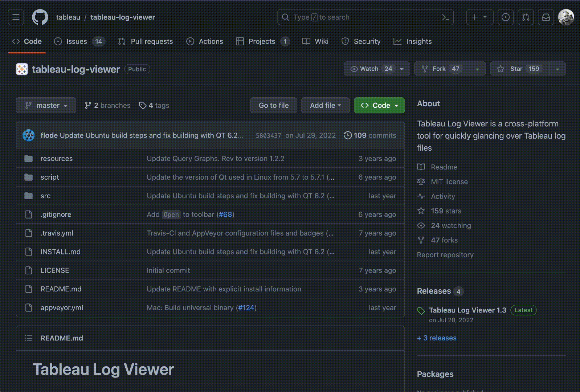Expand the Watch notification options arrow
This screenshot has width=580, height=392.
point(402,69)
